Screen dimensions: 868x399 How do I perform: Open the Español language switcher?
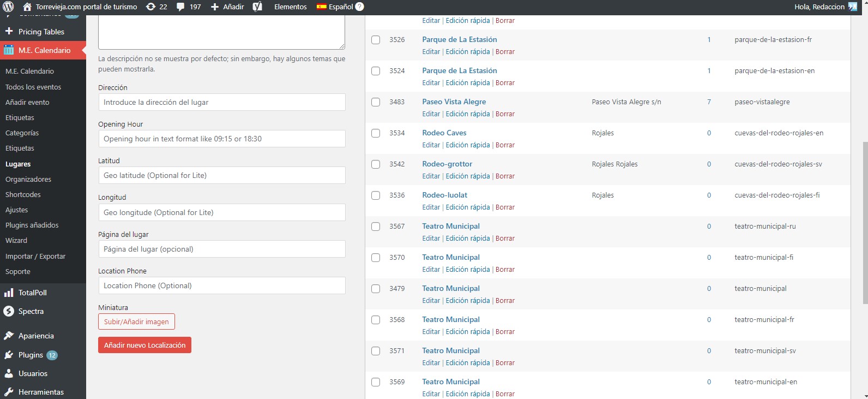point(335,7)
